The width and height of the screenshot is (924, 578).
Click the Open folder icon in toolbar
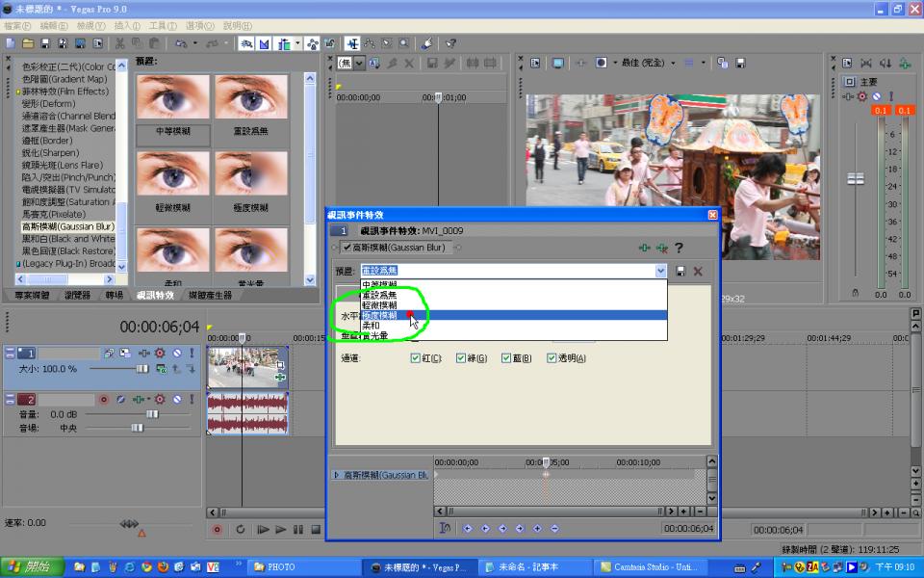click(28, 43)
